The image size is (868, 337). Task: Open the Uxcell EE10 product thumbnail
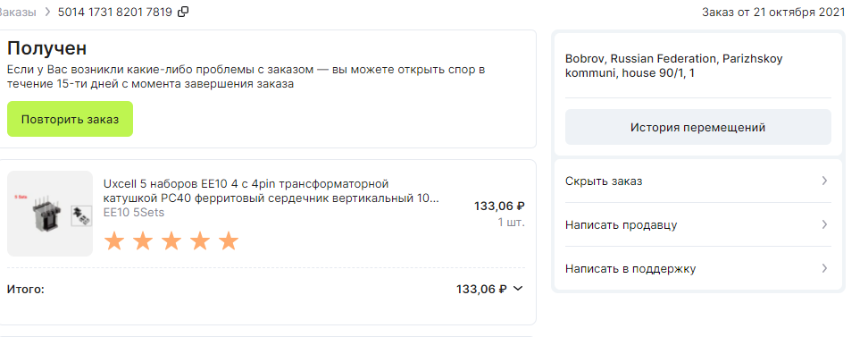pos(50,214)
